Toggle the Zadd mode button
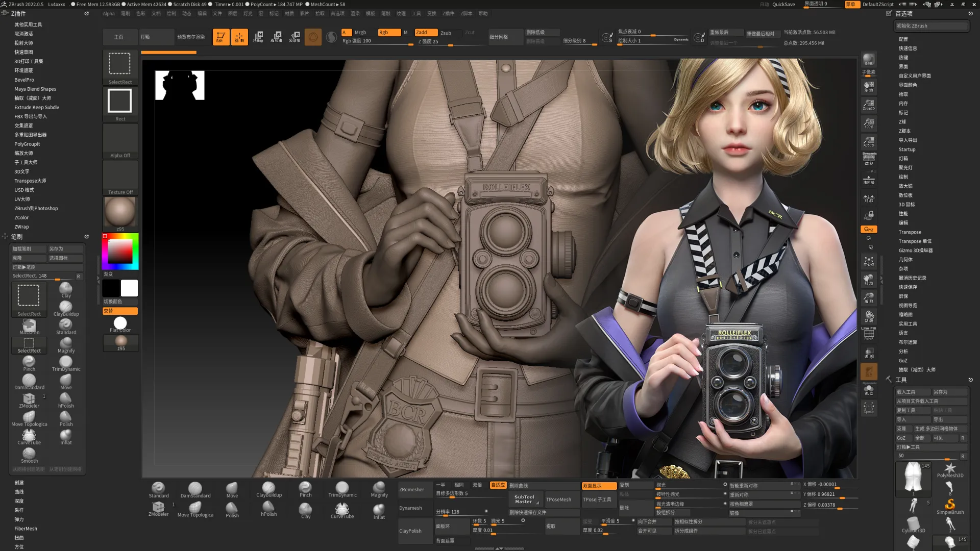The height and width of the screenshot is (551, 980). [426, 32]
